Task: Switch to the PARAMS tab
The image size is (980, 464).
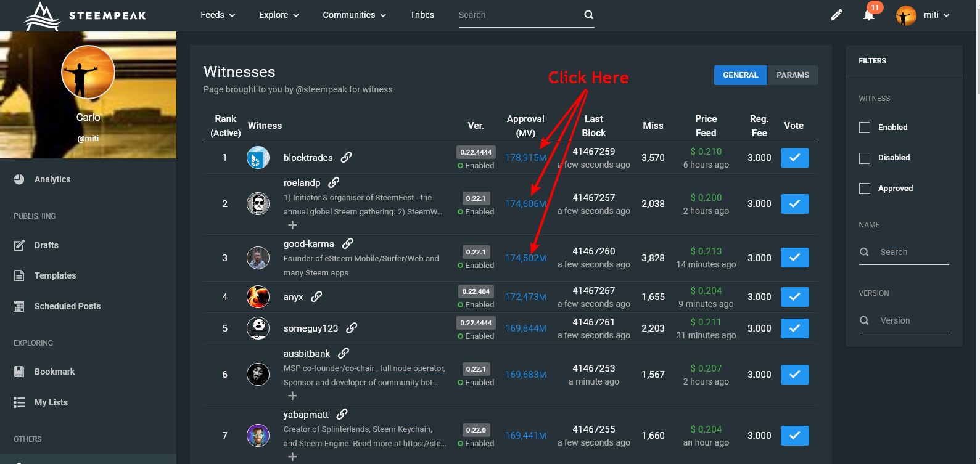Action: coord(793,75)
